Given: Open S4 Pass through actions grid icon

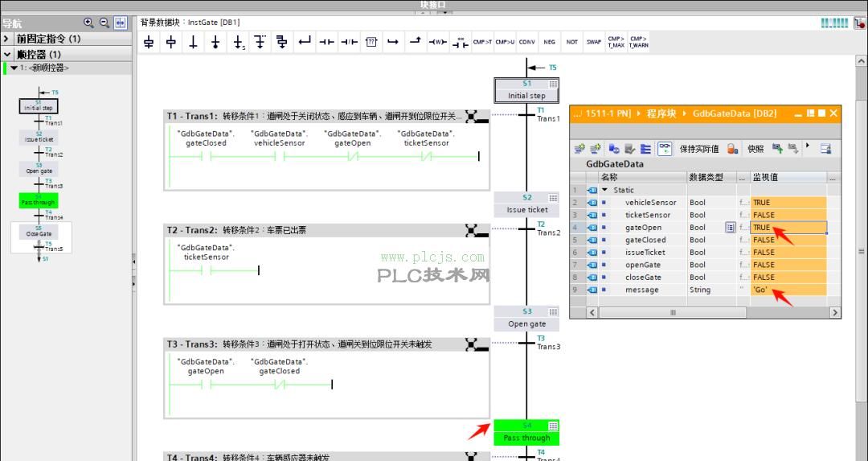Looking at the screenshot, I should point(553,426).
